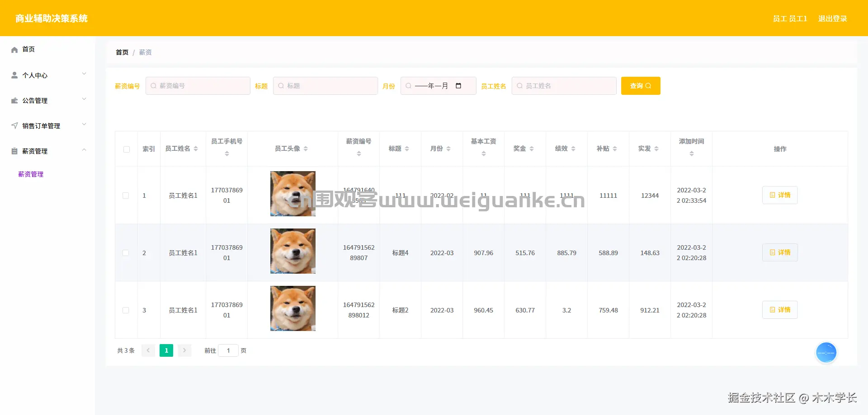Image resolution: width=868 pixels, height=415 pixels.
Task: Click the announcement management icon
Action: point(14,101)
